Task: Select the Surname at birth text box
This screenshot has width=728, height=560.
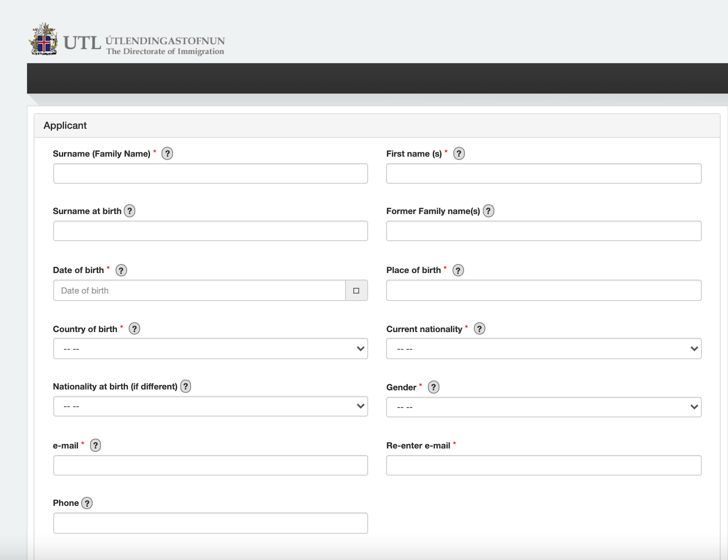Action: 210,231
